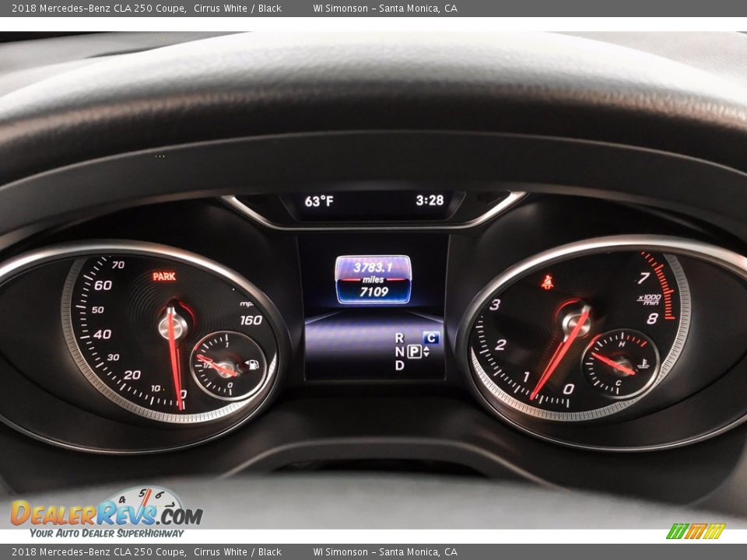Image resolution: width=747 pixels, height=560 pixels.
Task: Click the red PARK brake indicator
Action: pyautogui.click(x=164, y=276)
